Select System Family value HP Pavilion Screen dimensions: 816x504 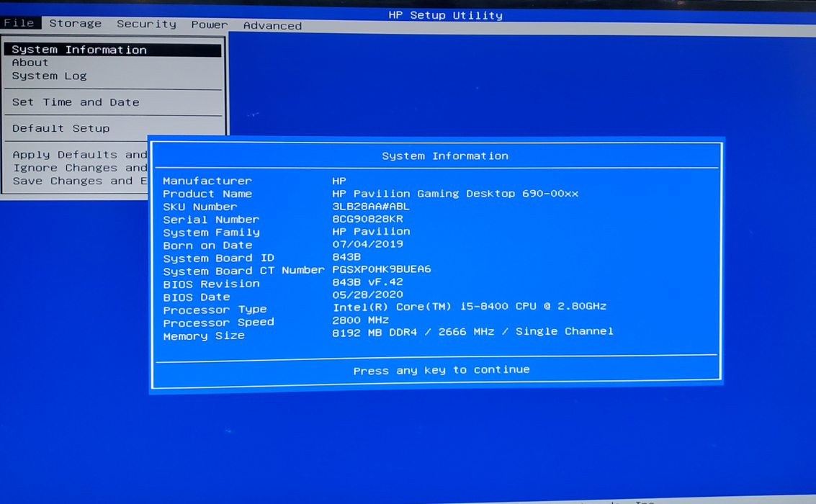371,231
